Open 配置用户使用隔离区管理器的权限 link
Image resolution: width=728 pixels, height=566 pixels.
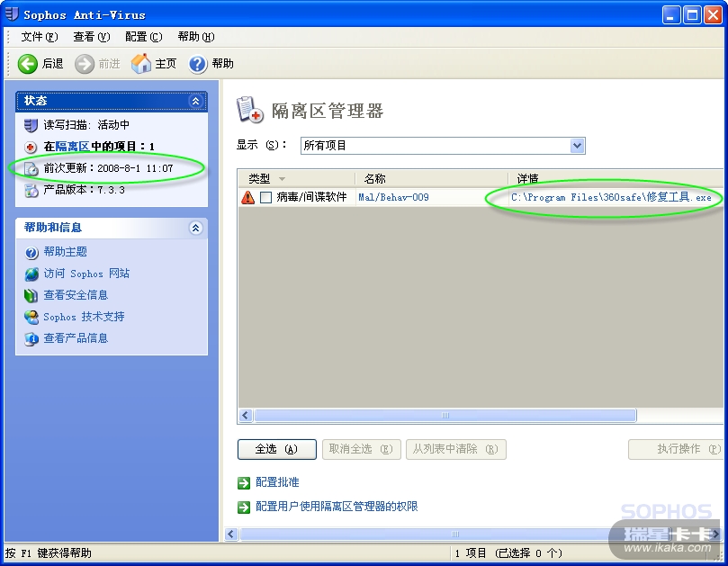(337, 507)
